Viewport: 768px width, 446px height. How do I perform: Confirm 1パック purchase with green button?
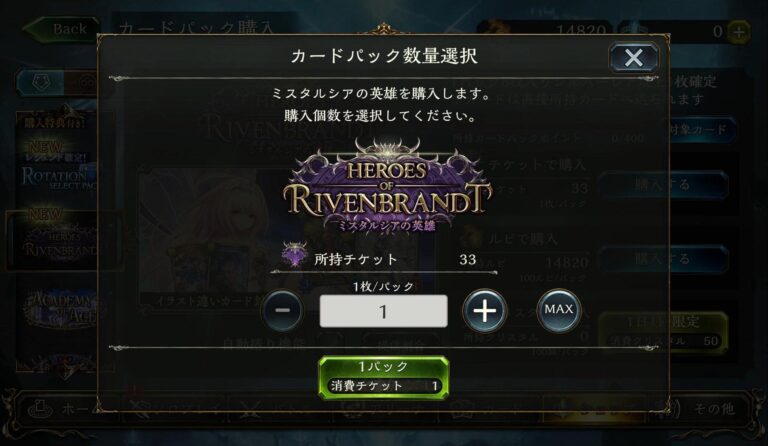click(x=384, y=377)
